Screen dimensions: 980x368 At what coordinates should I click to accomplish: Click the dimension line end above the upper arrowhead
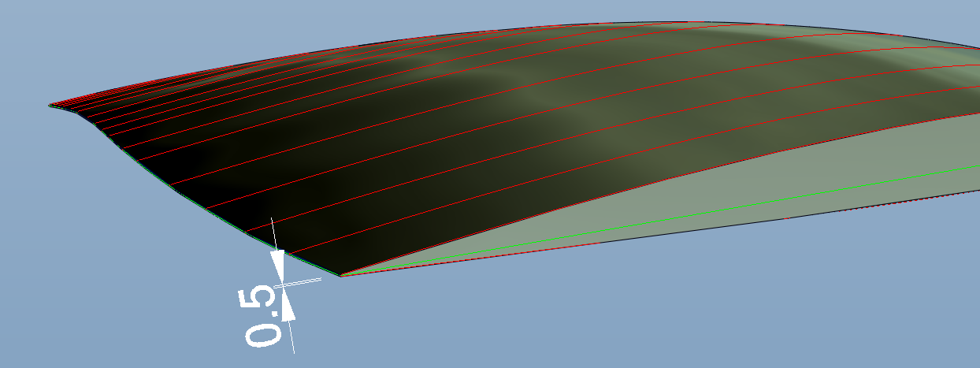[273, 230]
